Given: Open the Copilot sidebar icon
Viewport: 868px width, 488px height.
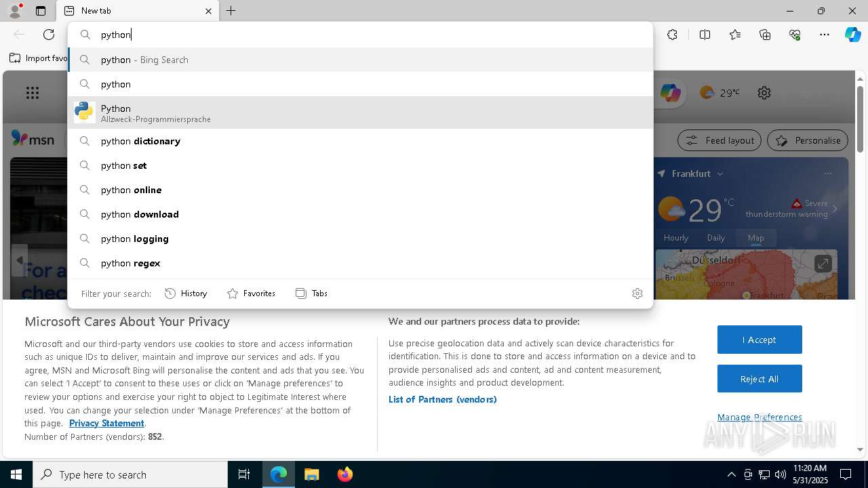Looking at the screenshot, I should point(852,35).
